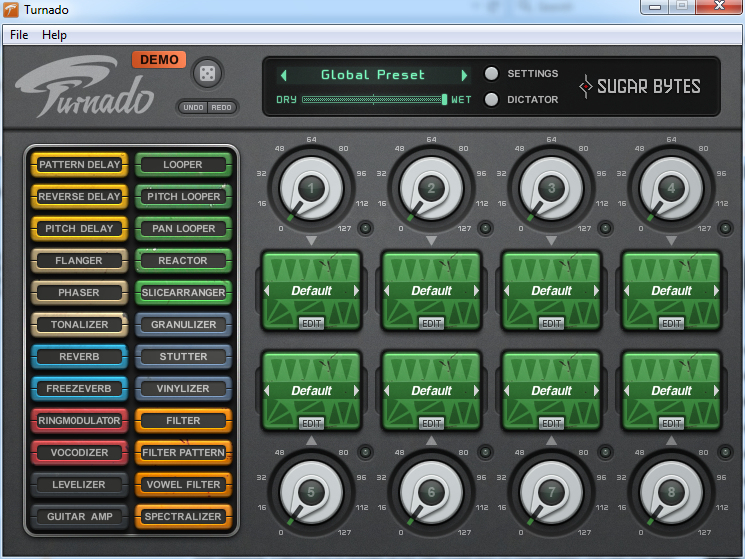745x559 pixels.
Task: Choose the Granulizer effect
Action: pos(183,324)
